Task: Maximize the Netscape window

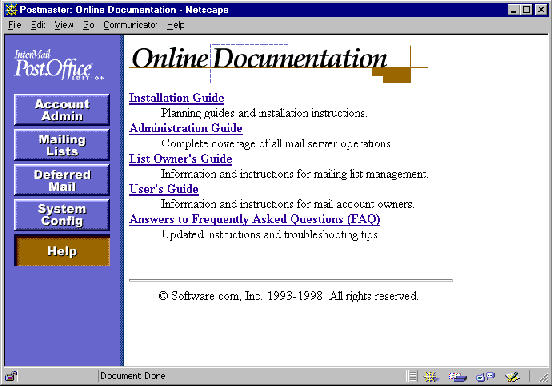Action: tap(526, 10)
